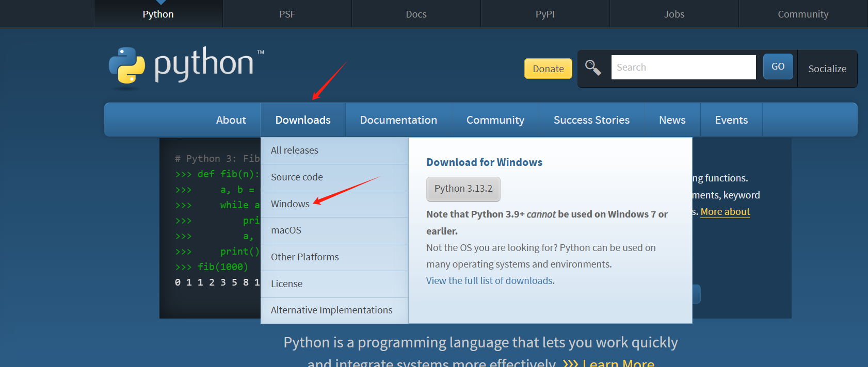
Task: Open the Community item in the main navigation
Action: coord(495,120)
